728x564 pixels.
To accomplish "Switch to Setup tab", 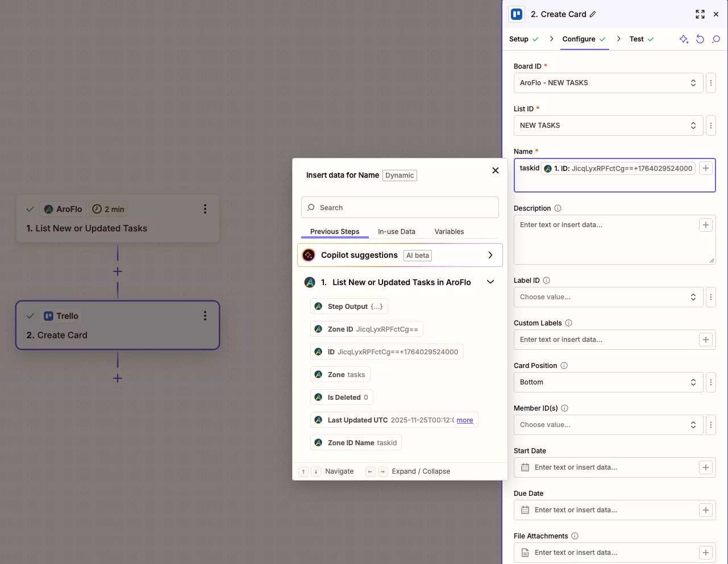I will (x=523, y=39).
